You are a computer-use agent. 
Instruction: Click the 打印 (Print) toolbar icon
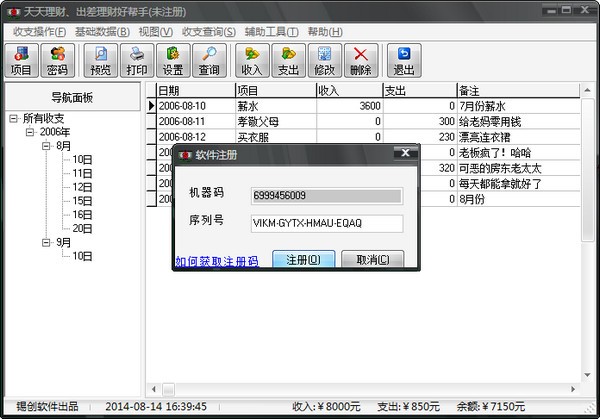[136, 61]
